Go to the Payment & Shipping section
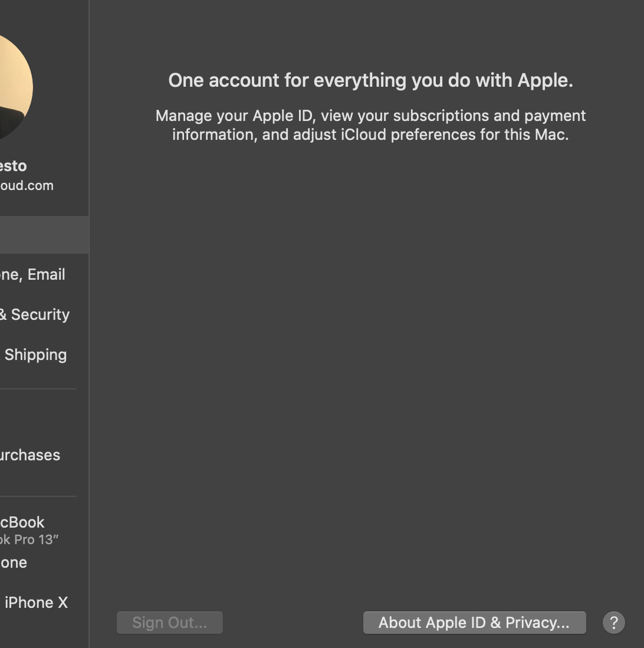 pos(35,355)
